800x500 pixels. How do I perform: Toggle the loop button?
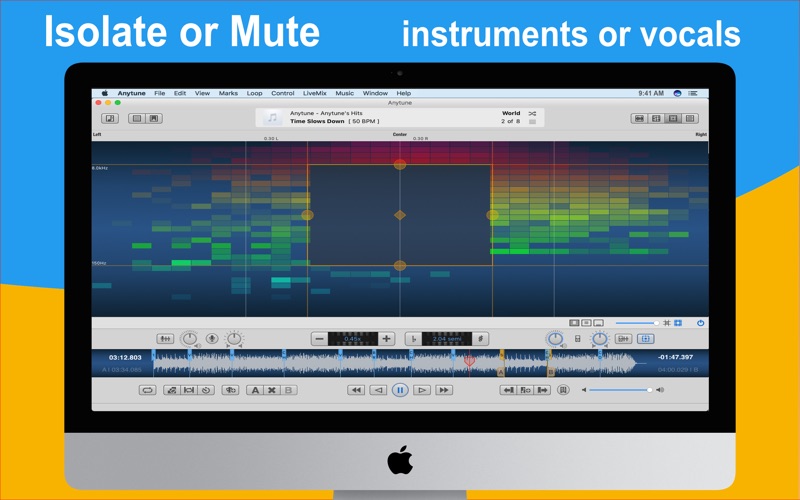click(147, 390)
